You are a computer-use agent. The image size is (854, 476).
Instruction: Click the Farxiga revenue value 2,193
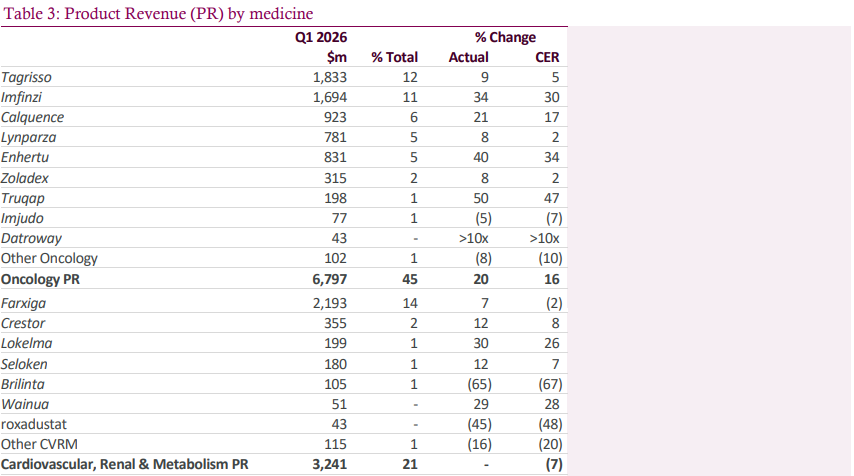[x=324, y=303]
